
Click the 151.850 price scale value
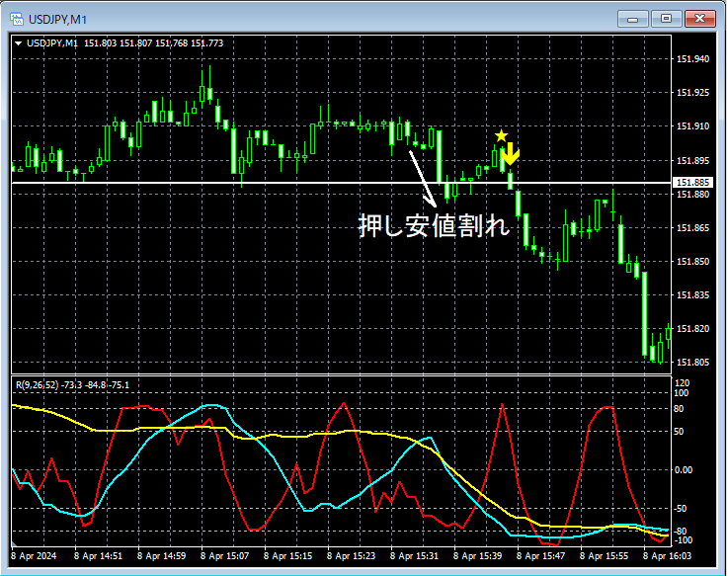(x=692, y=262)
